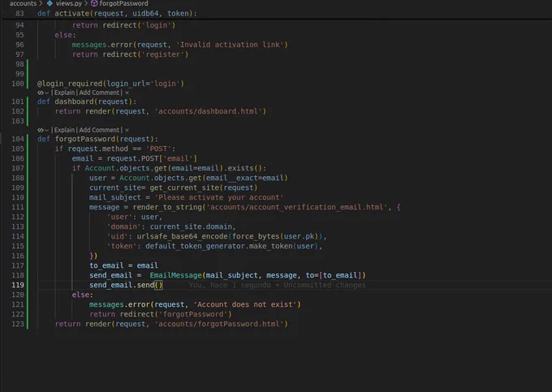This screenshot has height=392, width=552.
Task: Click line number 100 in the gutter
Action: [18, 84]
